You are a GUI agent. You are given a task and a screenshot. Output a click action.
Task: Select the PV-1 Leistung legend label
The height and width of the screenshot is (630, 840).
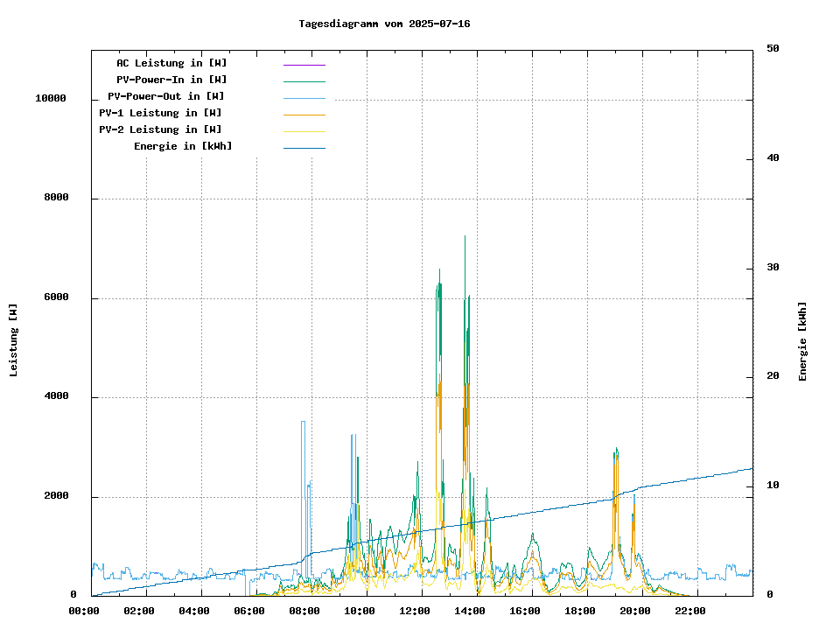(160, 113)
